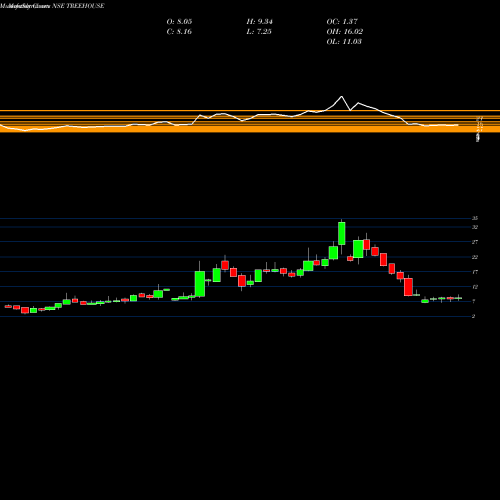Click the tallest green candle at the price peak

342,233
